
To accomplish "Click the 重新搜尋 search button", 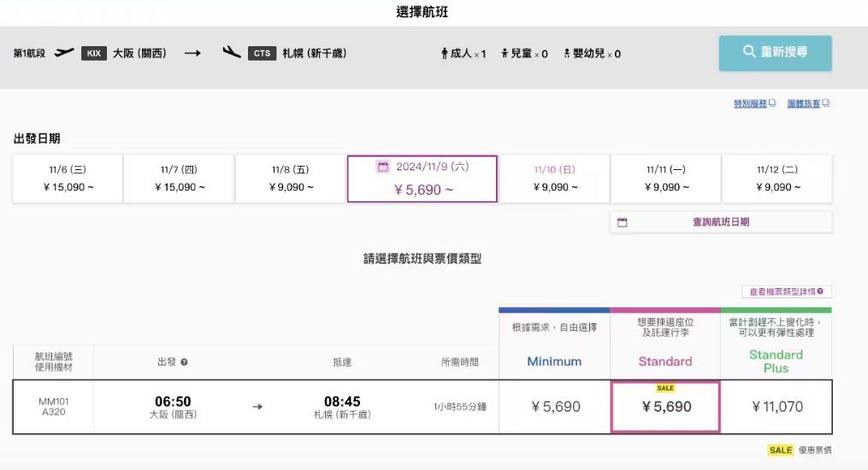I will (x=775, y=52).
